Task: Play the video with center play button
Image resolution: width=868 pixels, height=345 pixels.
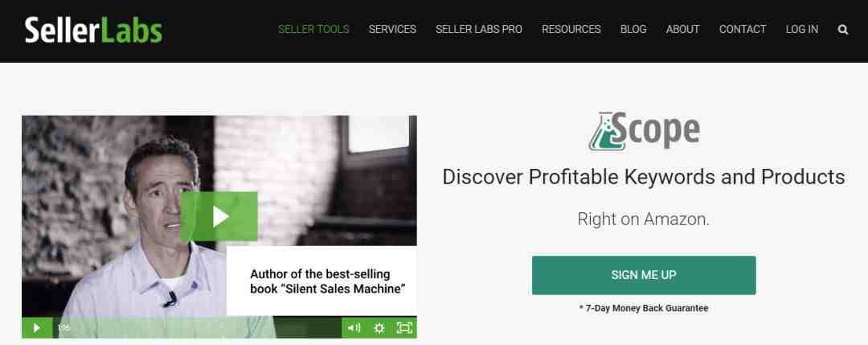Action: click(219, 216)
